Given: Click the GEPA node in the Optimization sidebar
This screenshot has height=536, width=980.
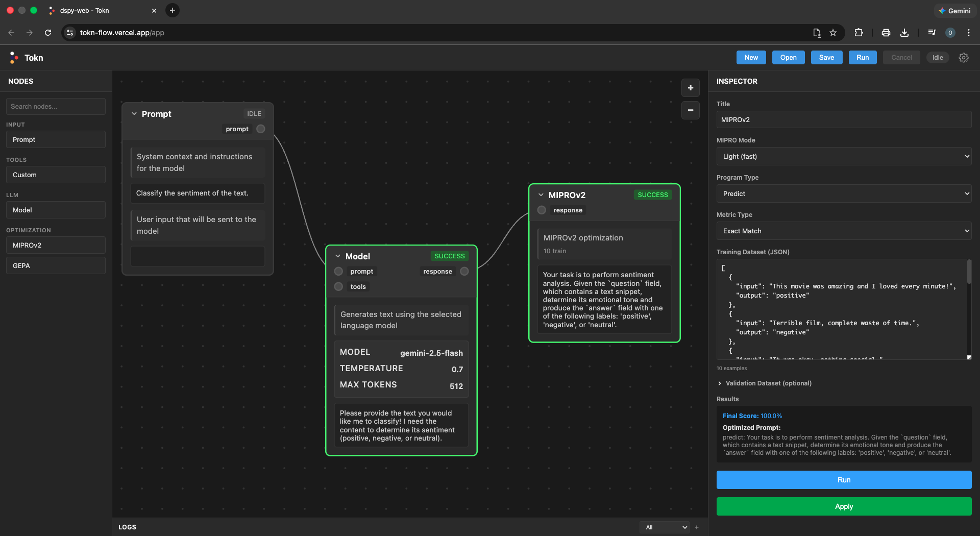Looking at the screenshot, I should click(55, 265).
